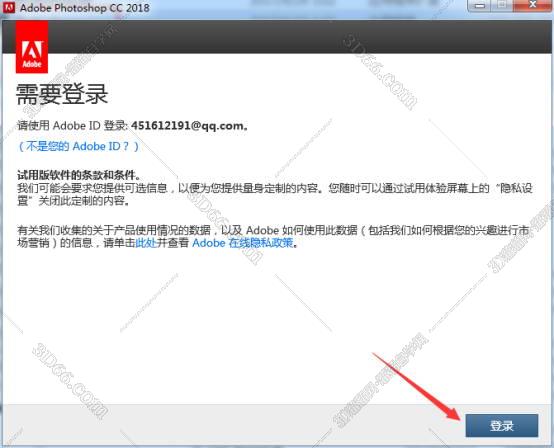Open the Adobe 在线隐私政策 link
This screenshot has width=554, height=448.
point(243,243)
